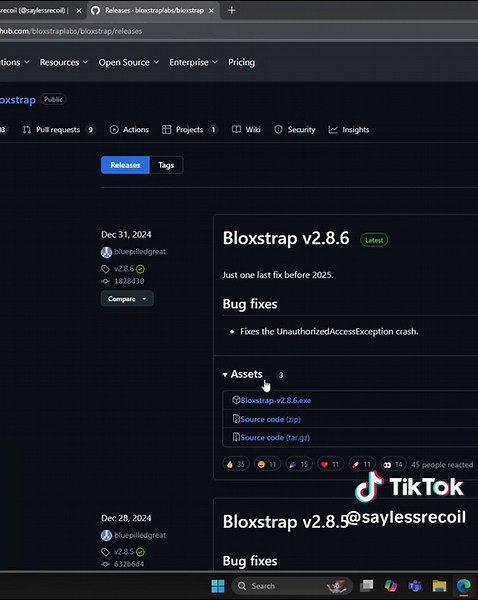This screenshot has height=600, width=478.
Task: Open Task View on taskbar
Action: [x=366, y=586]
